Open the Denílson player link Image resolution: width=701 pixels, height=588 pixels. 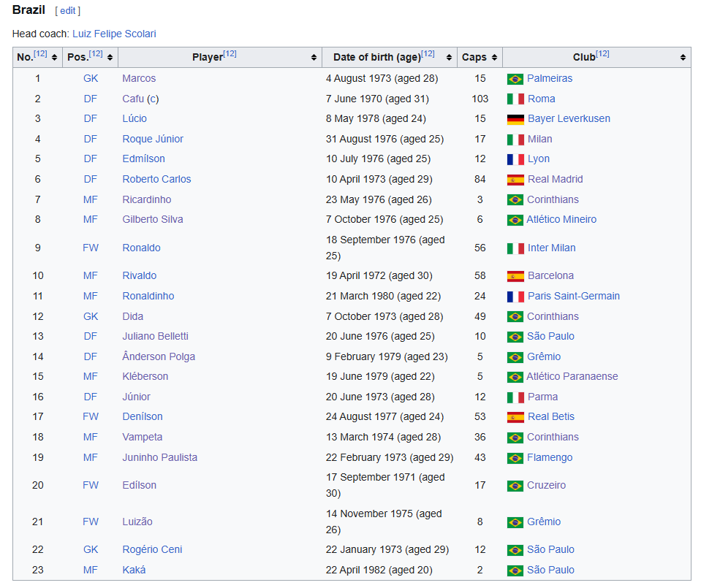pyautogui.click(x=143, y=417)
